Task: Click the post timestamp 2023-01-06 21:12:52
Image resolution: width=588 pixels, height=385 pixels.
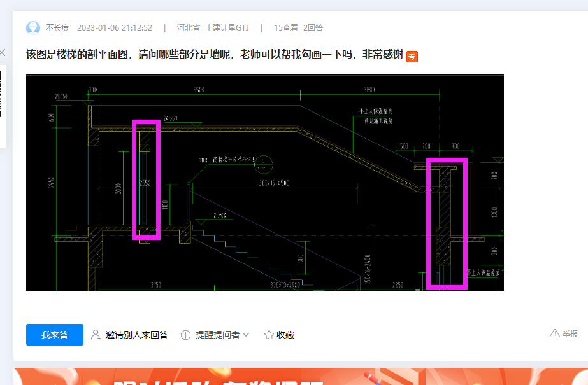Action: pos(115,28)
